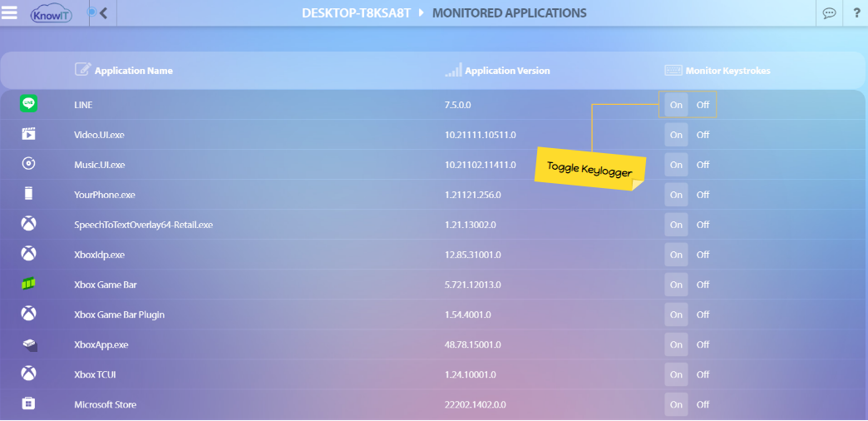868x421 pixels.
Task: Enable On for Xbox Game Bar
Action: click(x=676, y=285)
